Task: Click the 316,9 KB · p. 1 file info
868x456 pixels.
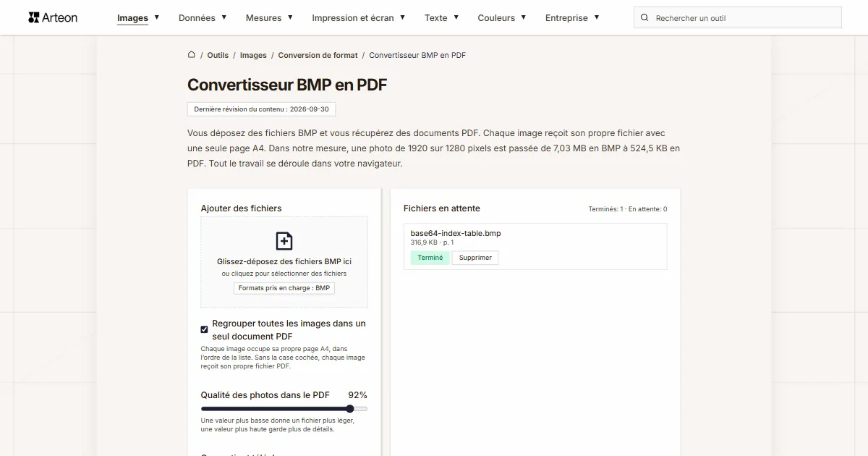Action: pos(432,242)
